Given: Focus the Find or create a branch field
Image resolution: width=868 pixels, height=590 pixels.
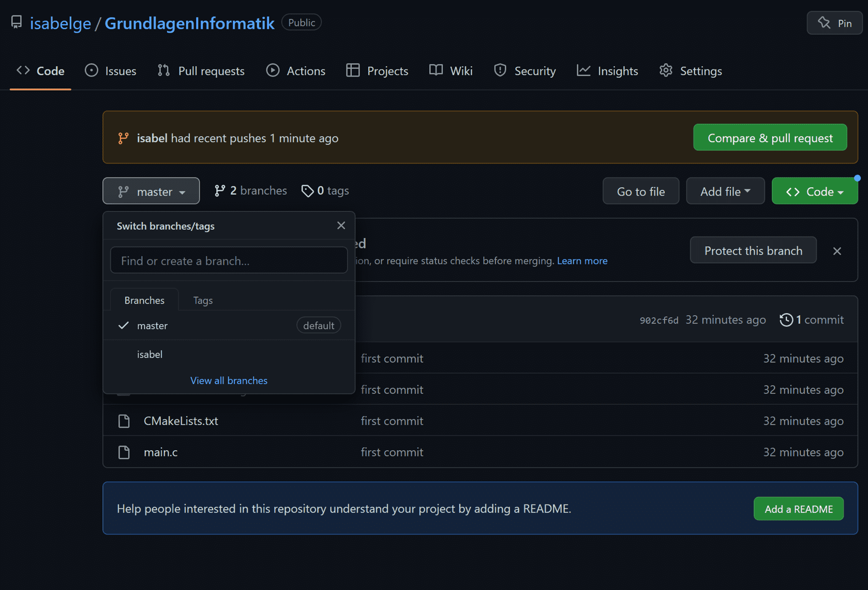Looking at the screenshot, I should point(229,260).
